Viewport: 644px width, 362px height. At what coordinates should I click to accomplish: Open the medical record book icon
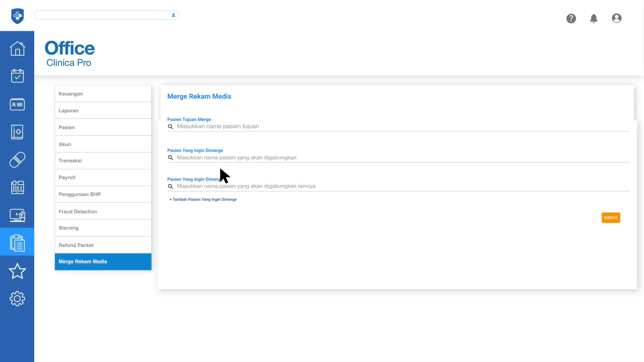pos(17,132)
